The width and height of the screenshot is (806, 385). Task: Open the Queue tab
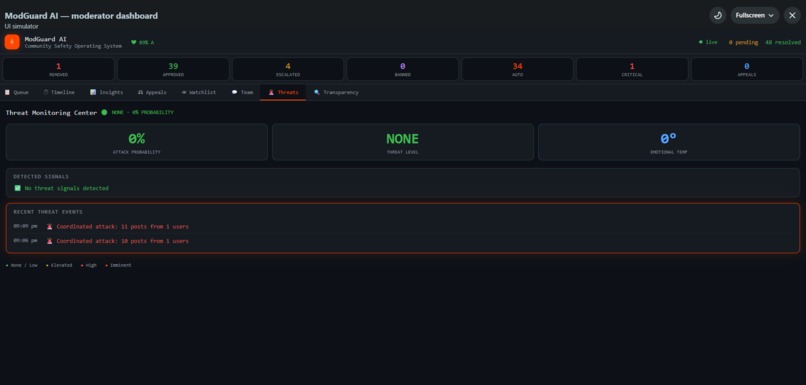coord(17,93)
